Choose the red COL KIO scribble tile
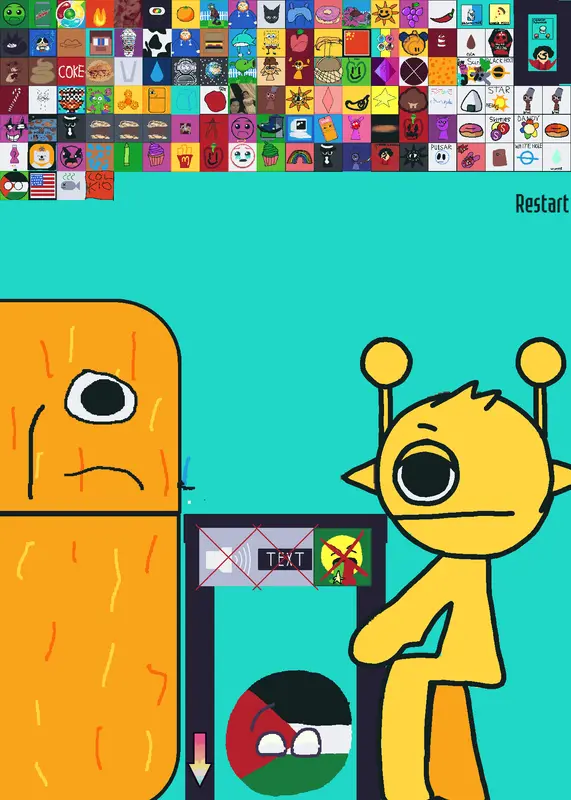The image size is (571, 800). pos(100,186)
